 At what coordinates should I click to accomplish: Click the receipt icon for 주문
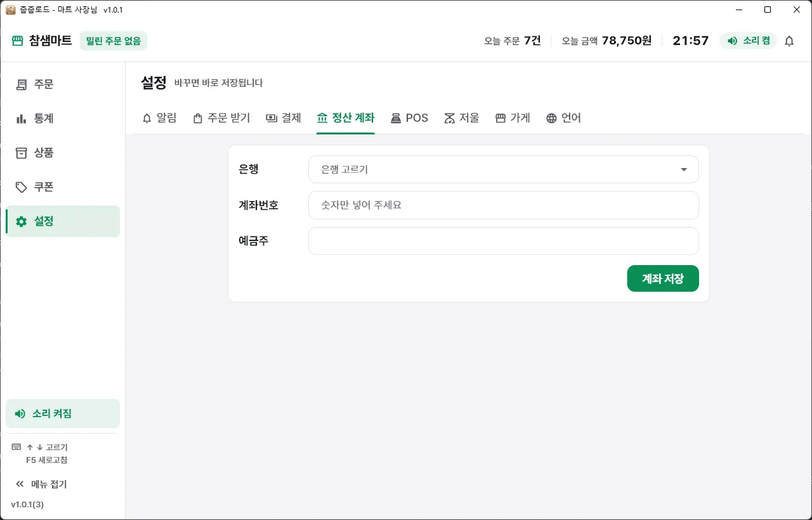pos(22,84)
